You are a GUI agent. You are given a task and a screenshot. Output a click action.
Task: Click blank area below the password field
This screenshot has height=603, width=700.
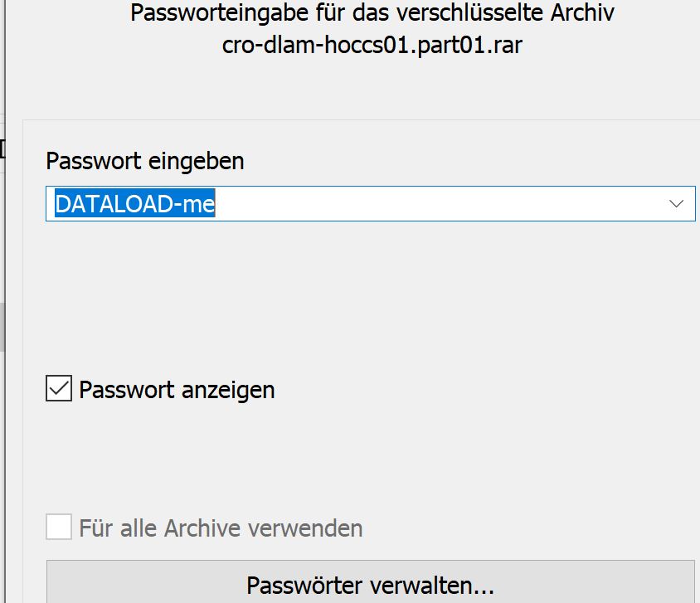coord(365,290)
